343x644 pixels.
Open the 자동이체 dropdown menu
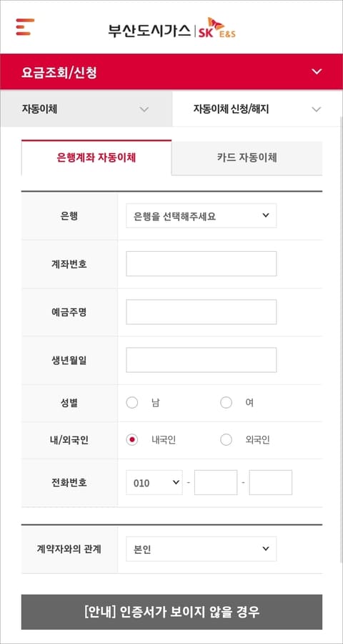[x=86, y=109]
